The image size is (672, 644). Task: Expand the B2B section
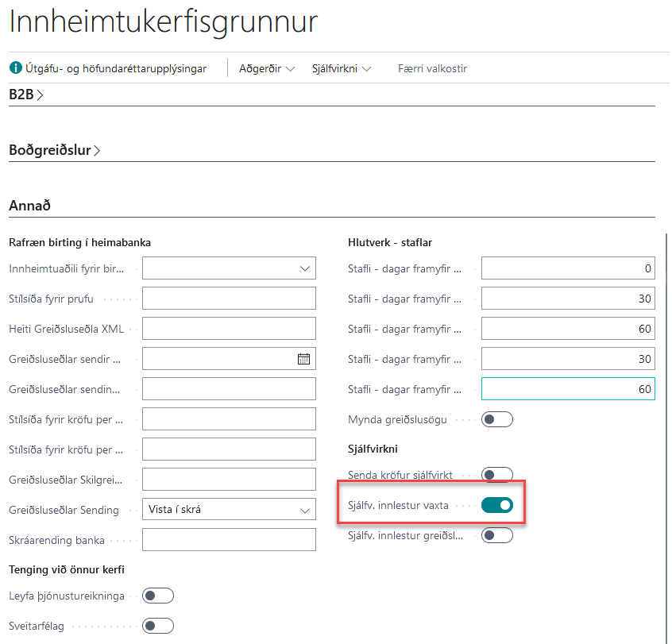click(25, 94)
